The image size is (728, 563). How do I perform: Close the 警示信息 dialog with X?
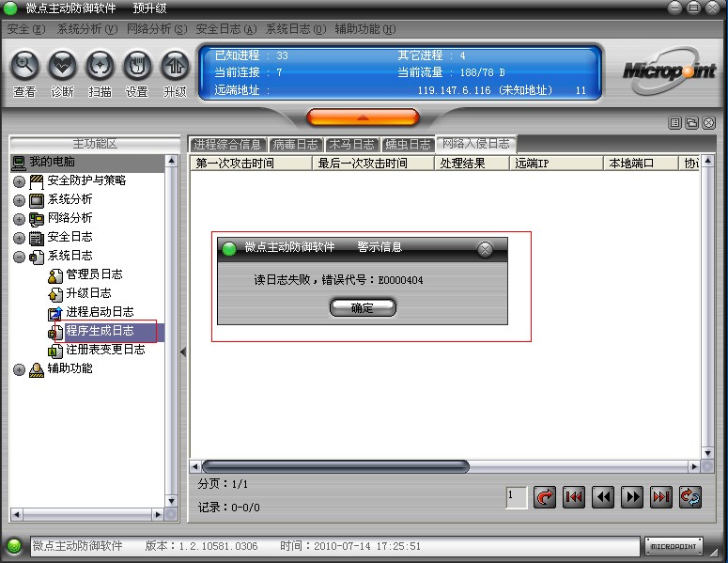click(486, 249)
